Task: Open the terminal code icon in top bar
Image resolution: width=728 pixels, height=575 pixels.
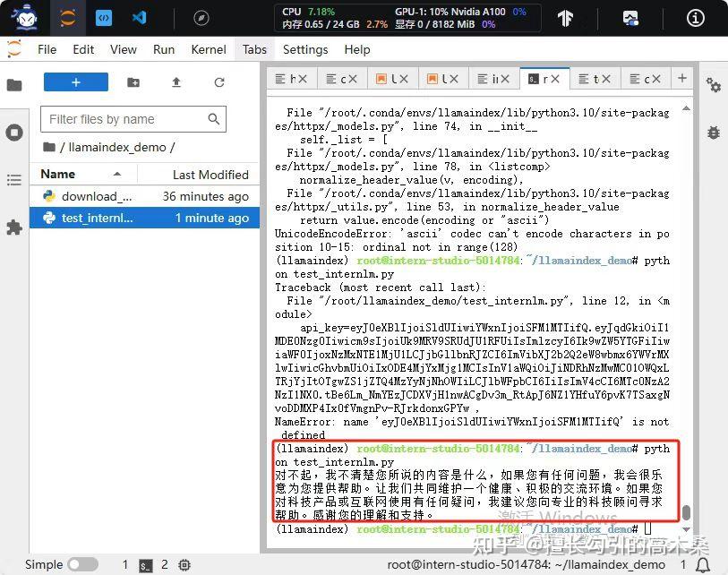Action: coord(104,18)
